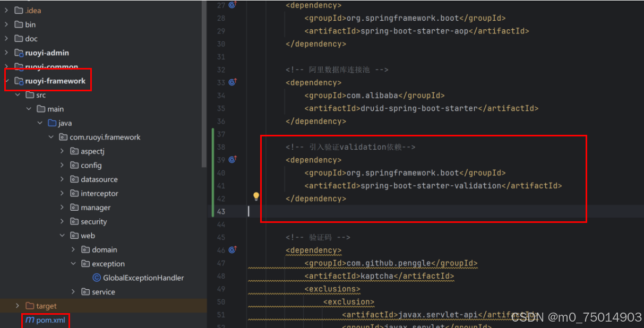The width and height of the screenshot is (644, 328).
Task: Click the gutter icon on line 33
Action: [232, 82]
